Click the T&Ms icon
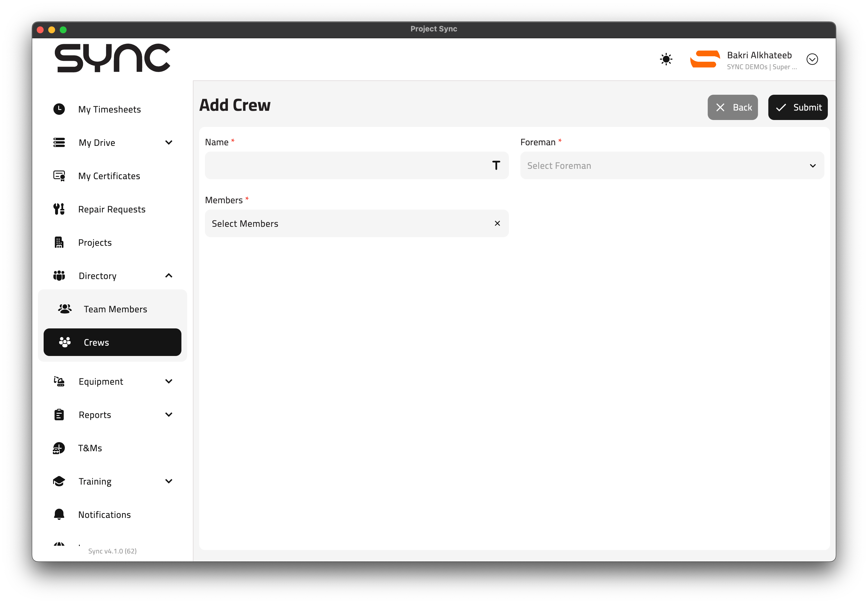Image resolution: width=868 pixels, height=604 pixels. pos(59,448)
